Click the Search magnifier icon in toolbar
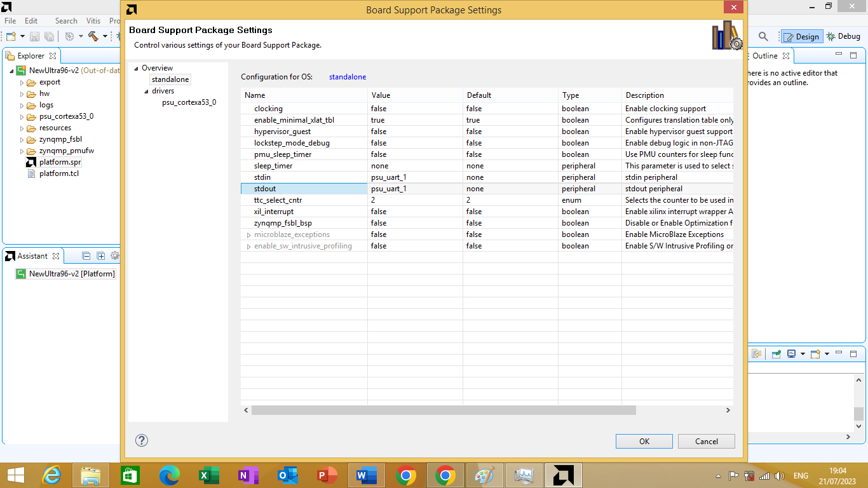The height and width of the screenshot is (488, 868). point(764,37)
